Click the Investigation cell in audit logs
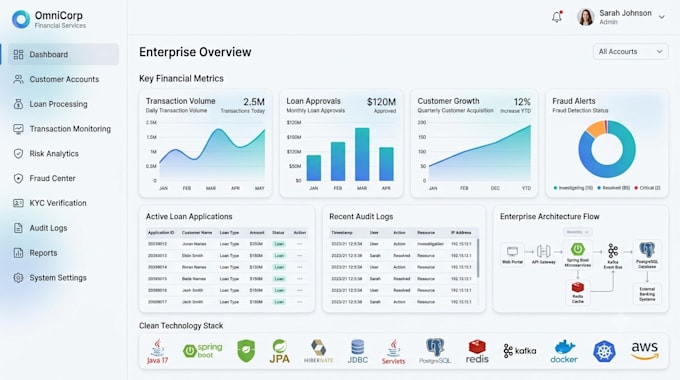 coord(430,244)
